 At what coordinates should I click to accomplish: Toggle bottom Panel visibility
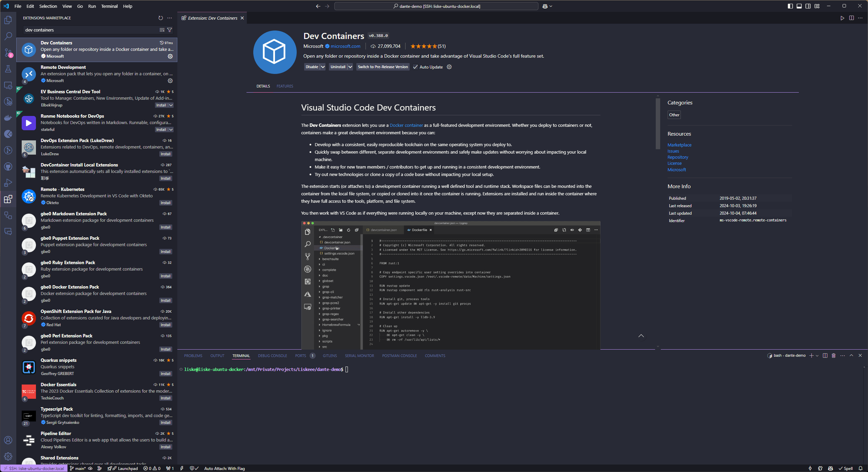(799, 6)
